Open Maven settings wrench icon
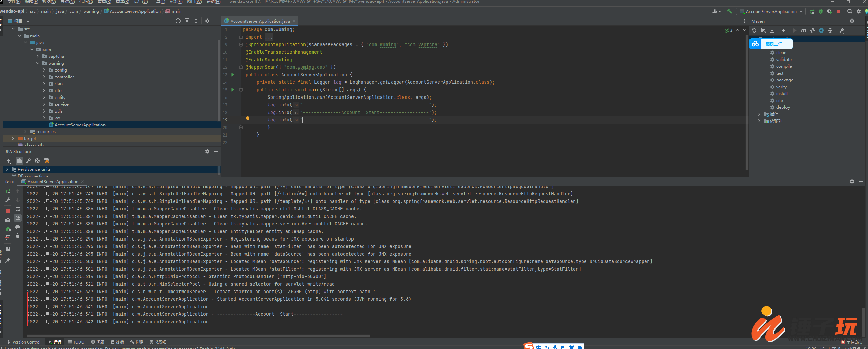The width and height of the screenshot is (868, 349). pos(842,30)
